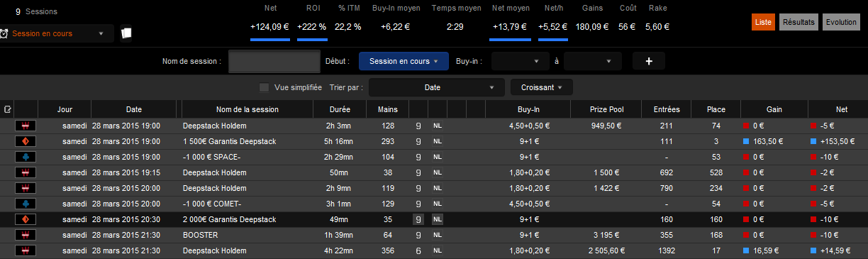Viewport: 868px width, 259px height.
Task: Click the table size 6 icon in the 4h 22mn row
Action: 418,250
